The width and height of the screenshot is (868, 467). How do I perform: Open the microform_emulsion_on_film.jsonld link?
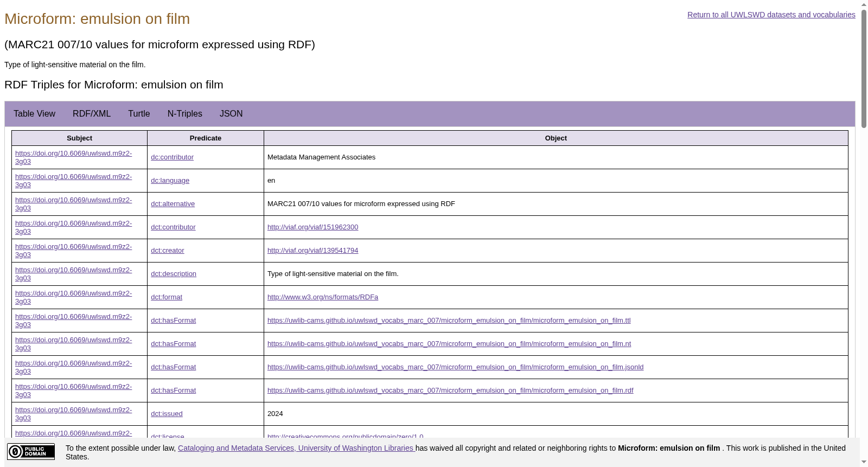pos(455,367)
